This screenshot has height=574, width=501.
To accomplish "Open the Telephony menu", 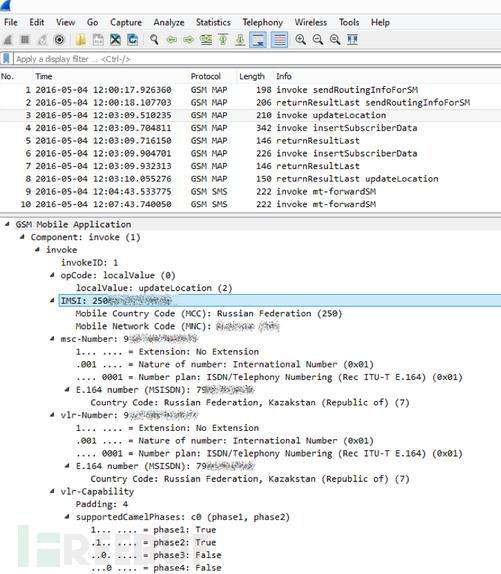I will pyautogui.click(x=262, y=22).
